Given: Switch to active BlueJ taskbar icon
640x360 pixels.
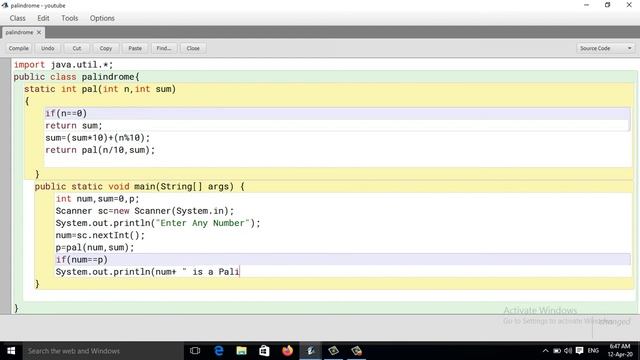Looking at the screenshot, I should pyautogui.click(x=311, y=351).
